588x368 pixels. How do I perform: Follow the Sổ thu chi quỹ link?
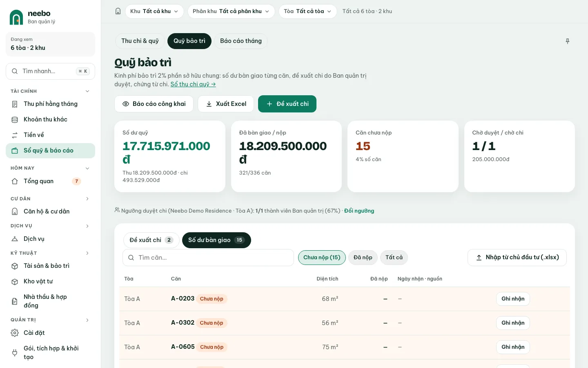click(193, 84)
